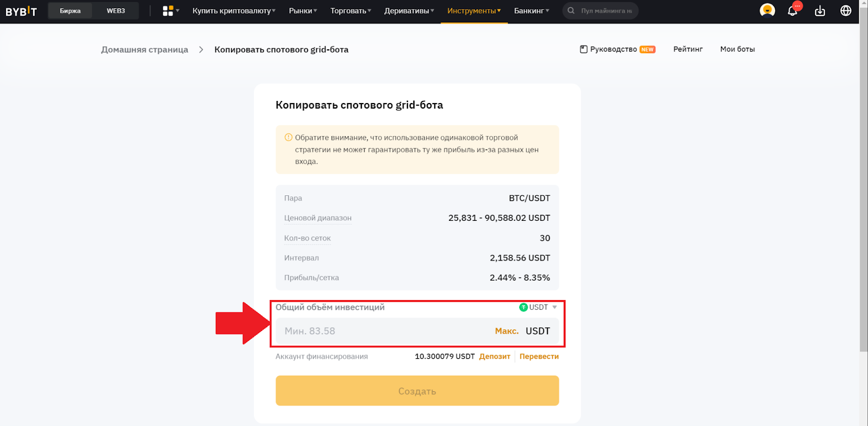This screenshot has height=426, width=868.
Task: Click the download app icon
Action: [820, 11]
